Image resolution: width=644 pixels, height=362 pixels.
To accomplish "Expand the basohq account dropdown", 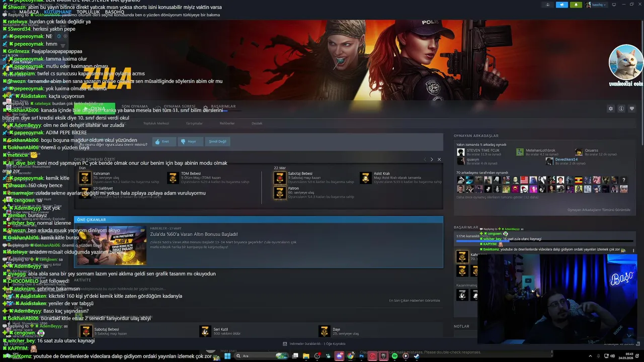I will click(x=597, y=5).
